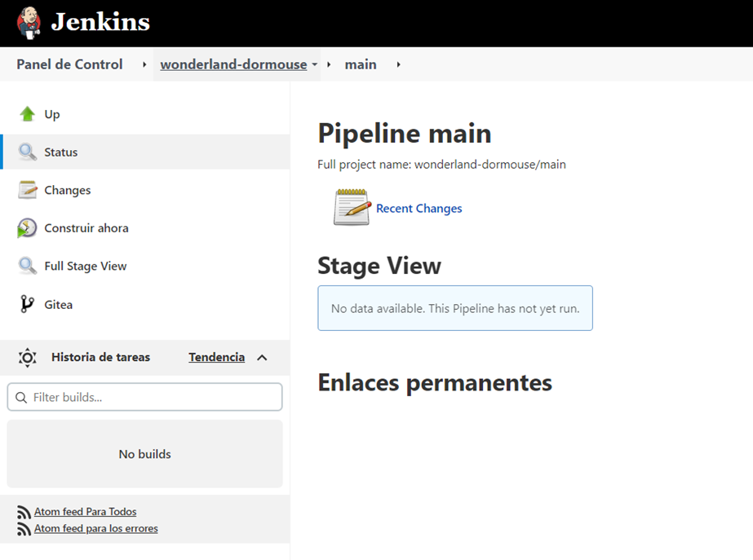This screenshot has width=753, height=560.
Task: Click the Status magnifier icon
Action: click(28, 152)
